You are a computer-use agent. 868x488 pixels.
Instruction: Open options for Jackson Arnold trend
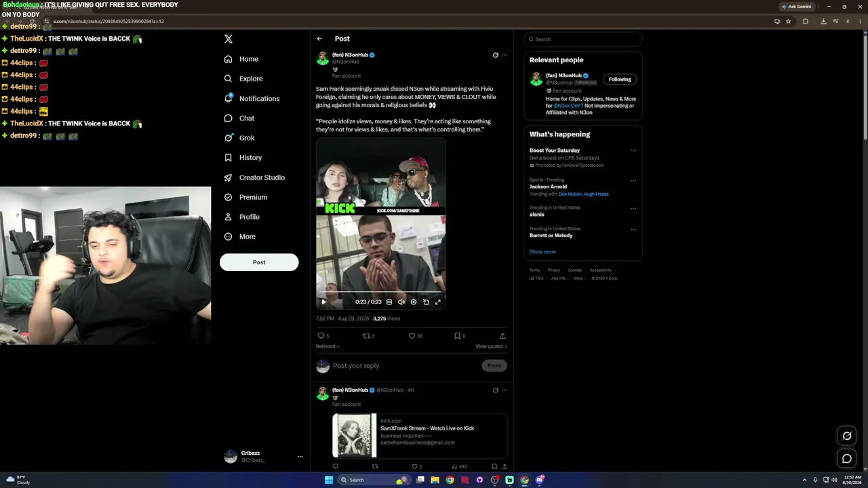633,180
